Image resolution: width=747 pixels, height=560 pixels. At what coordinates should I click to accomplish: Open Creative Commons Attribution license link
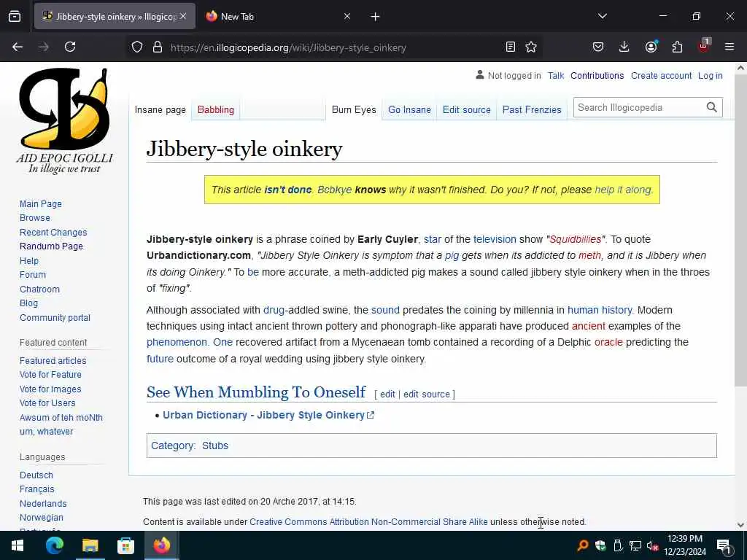(x=368, y=522)
